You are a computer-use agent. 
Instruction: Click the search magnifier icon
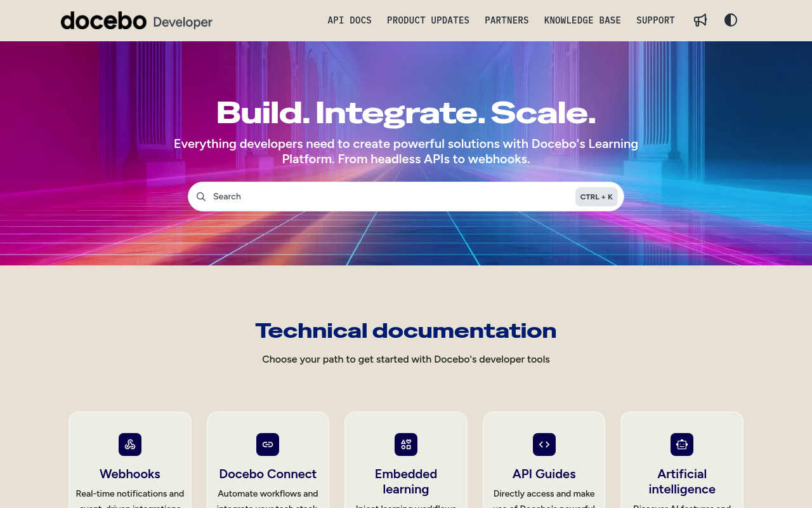point(201,197)
